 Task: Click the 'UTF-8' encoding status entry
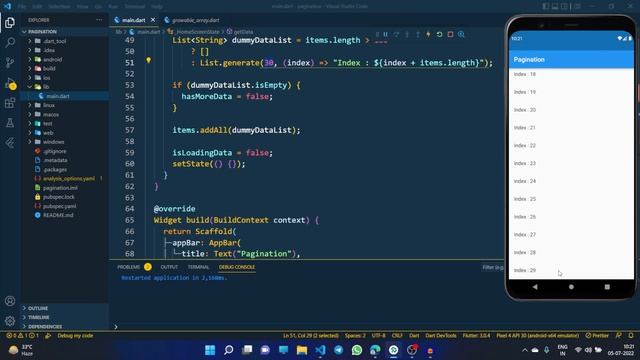point(378,336)
